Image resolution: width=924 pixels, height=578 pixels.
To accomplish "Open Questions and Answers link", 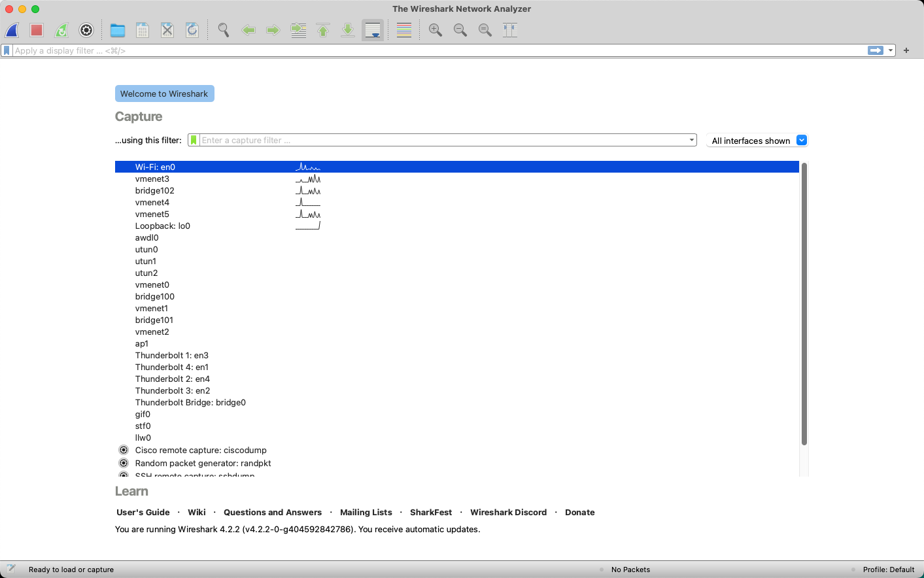I will 273,512.
